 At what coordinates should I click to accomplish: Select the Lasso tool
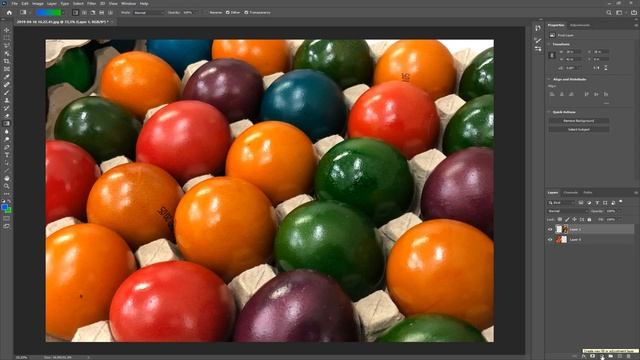click(x=7, y=46)
